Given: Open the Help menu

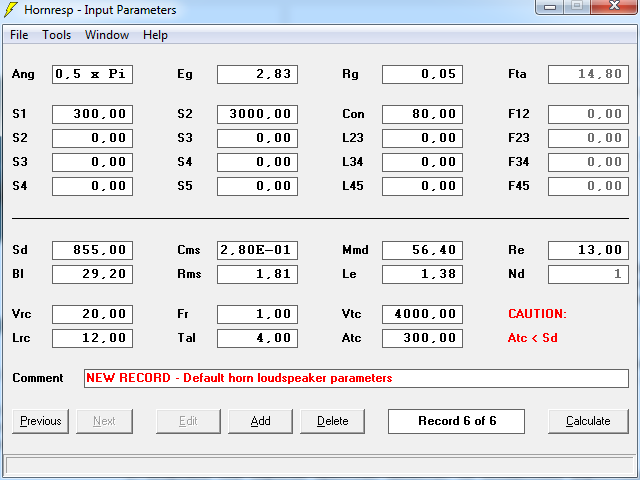Looking at the screenshot, I should click(155, 35).
